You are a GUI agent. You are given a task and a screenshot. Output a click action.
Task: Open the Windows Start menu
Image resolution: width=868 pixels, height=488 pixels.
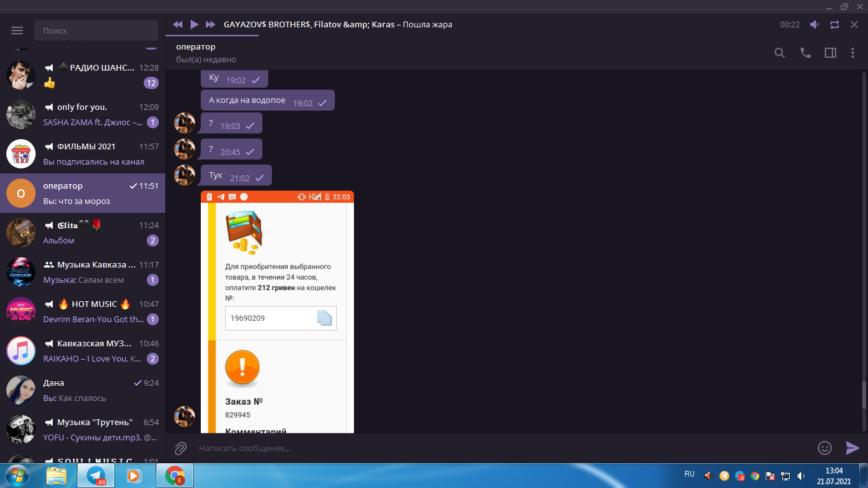pyautogui.click(x=17, y=475)
